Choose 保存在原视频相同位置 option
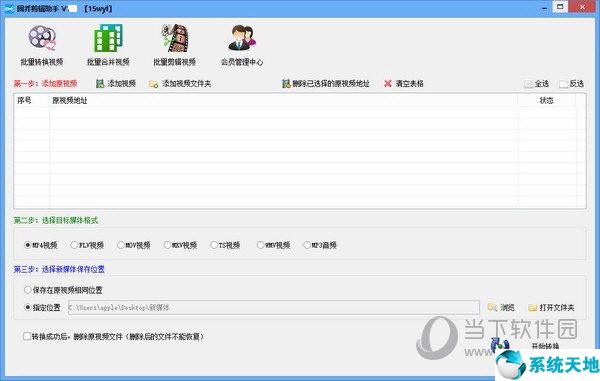The width and height of the screenshot is (600, 381). [63, 290]
